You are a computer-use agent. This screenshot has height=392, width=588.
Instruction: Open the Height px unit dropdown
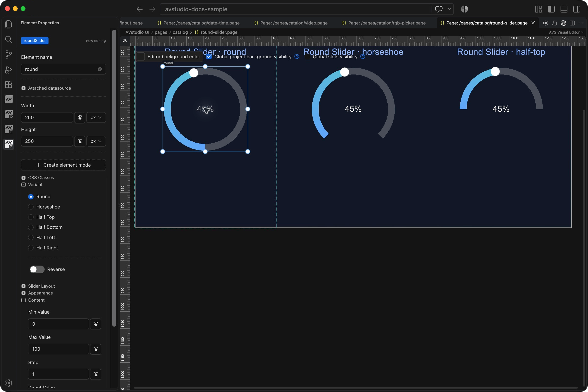click(x=96, y=141)
